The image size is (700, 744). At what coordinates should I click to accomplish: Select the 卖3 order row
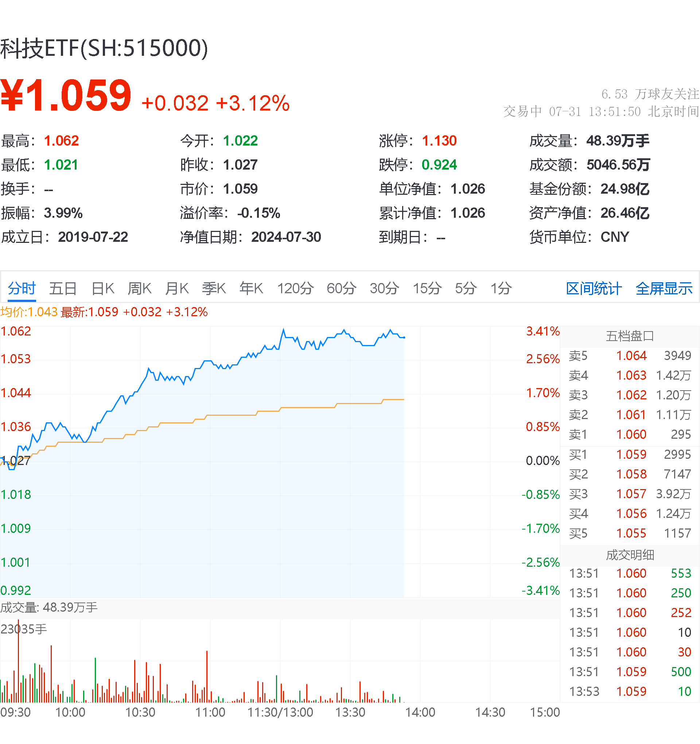[630, 395]
